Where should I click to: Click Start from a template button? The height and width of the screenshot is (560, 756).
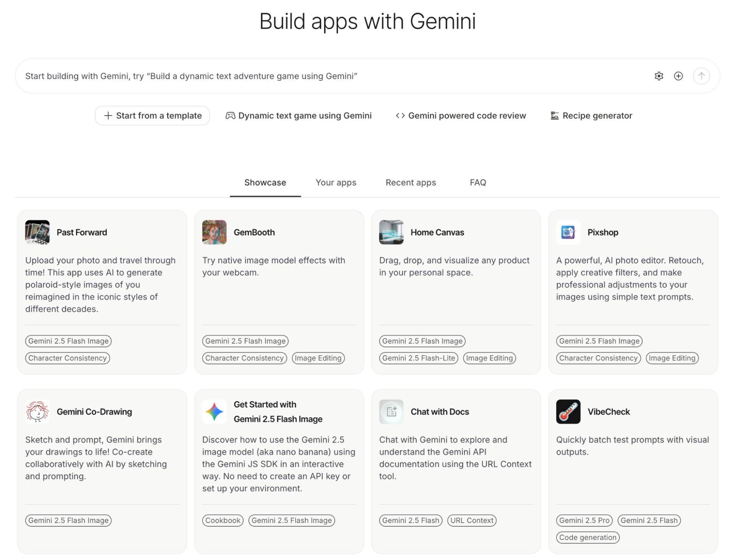click(152, 116)
